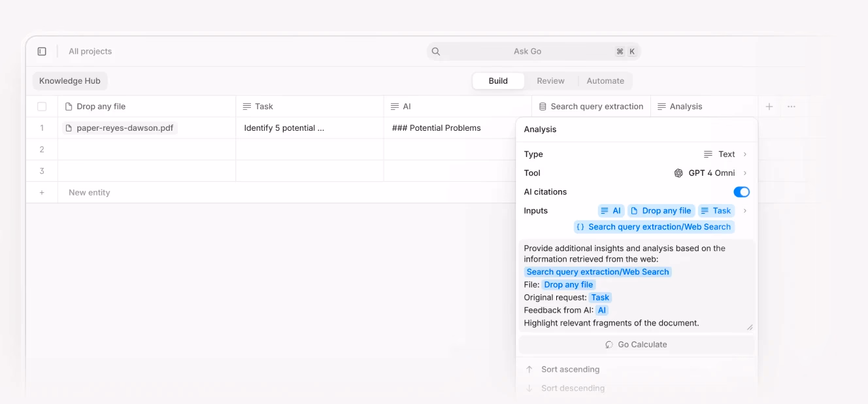Click the text type icon beside Text
Screen dimensions: 868x404
pos(708,154)
